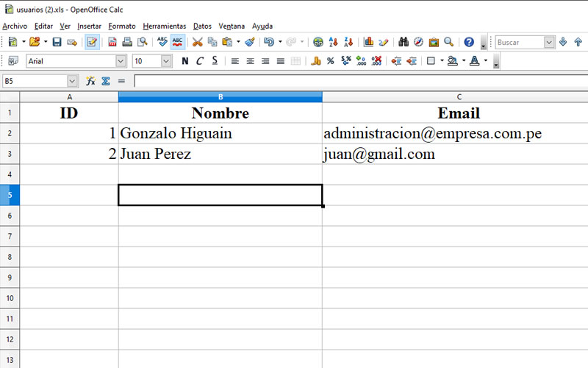Paste from the clipboard
Image resolution: width=588 pixels, height=368 pixels.
click(x=227, y=42)
